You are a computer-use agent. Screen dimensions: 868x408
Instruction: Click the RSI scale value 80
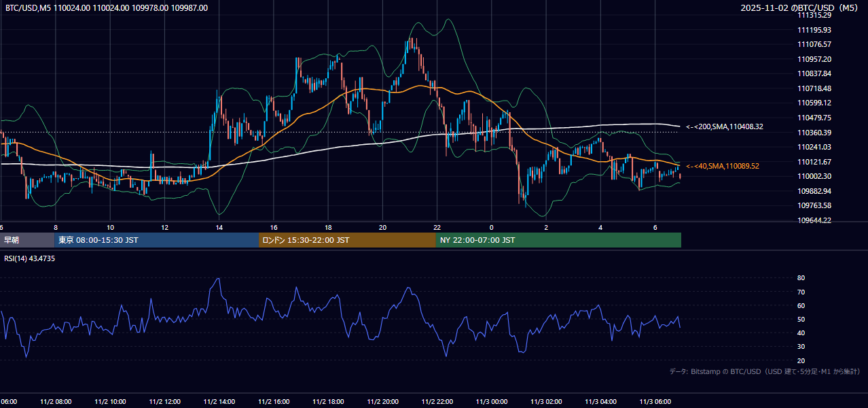801,278
